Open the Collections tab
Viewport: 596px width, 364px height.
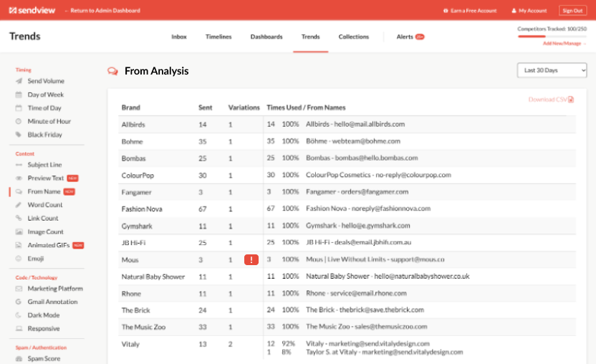353,37
